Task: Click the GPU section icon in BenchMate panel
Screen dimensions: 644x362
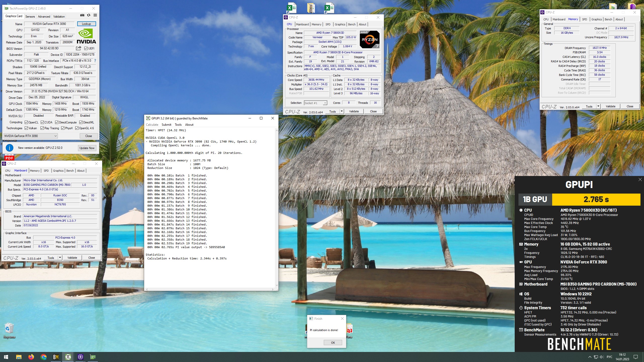Action: (521, 262)
